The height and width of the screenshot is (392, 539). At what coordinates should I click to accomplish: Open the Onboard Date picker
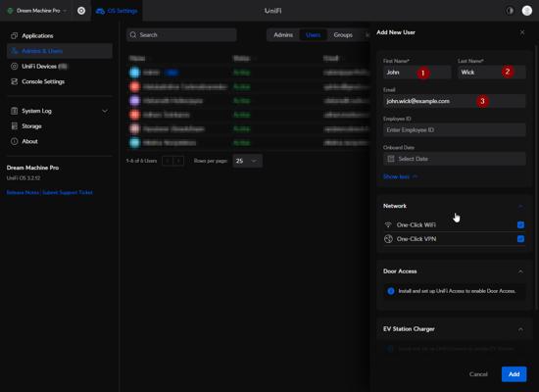(x=454, y=159)
